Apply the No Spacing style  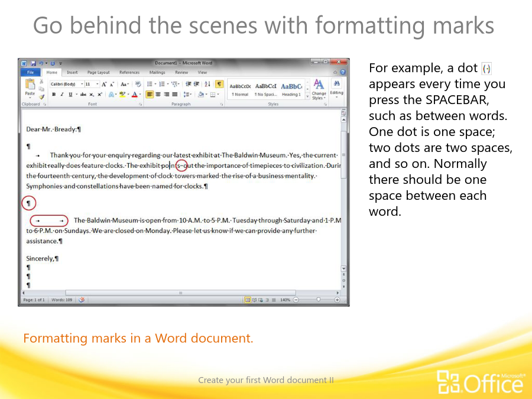[265, 90]
